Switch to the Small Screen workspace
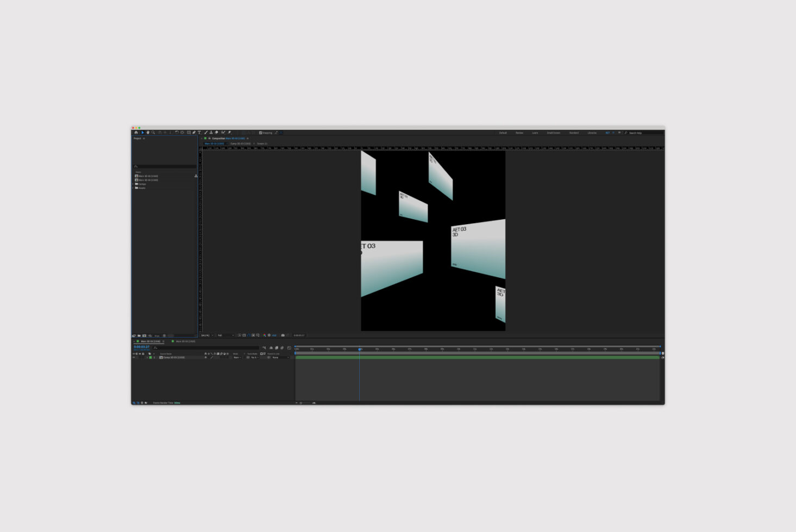 click(x=554, y=132)
